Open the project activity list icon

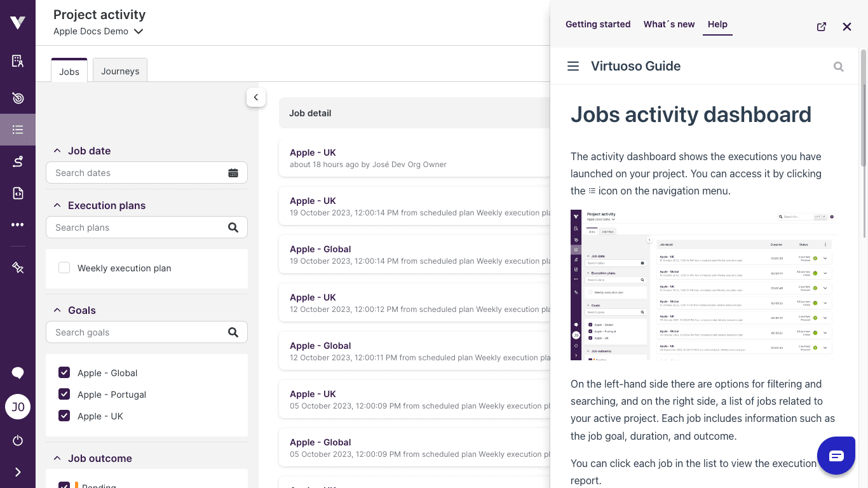pos(18,130)
